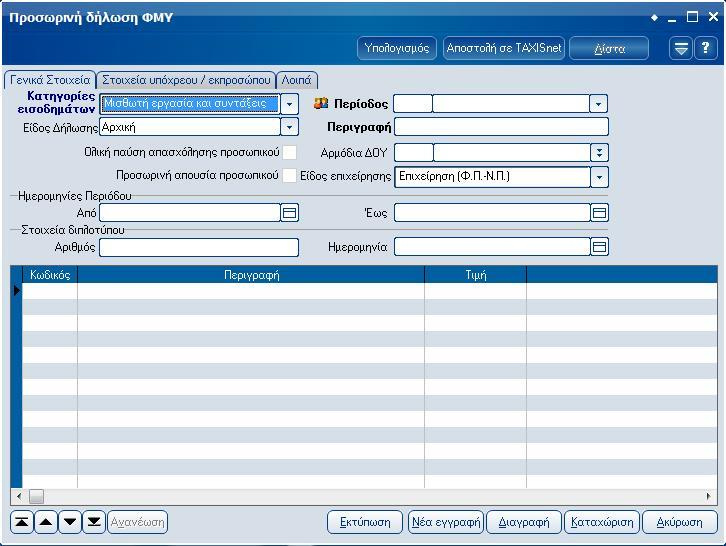Click the Υπολογισμός button
Image resolution: width=726 pixels, height=546 pixels.
click(397, 48)
